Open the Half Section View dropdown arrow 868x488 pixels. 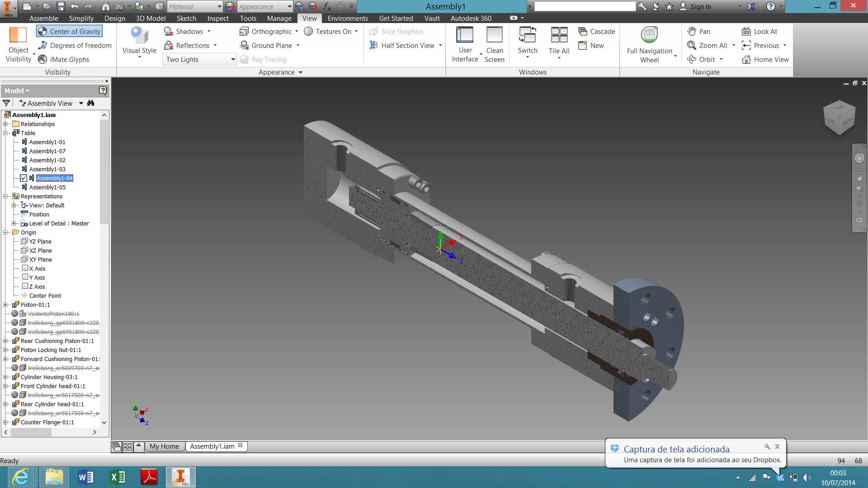coord(440,45)
